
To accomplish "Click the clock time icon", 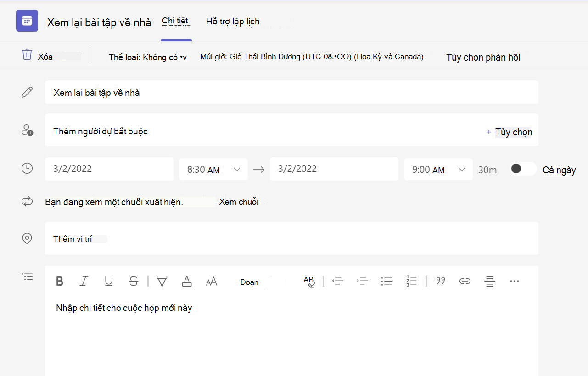I will (27, 168).
